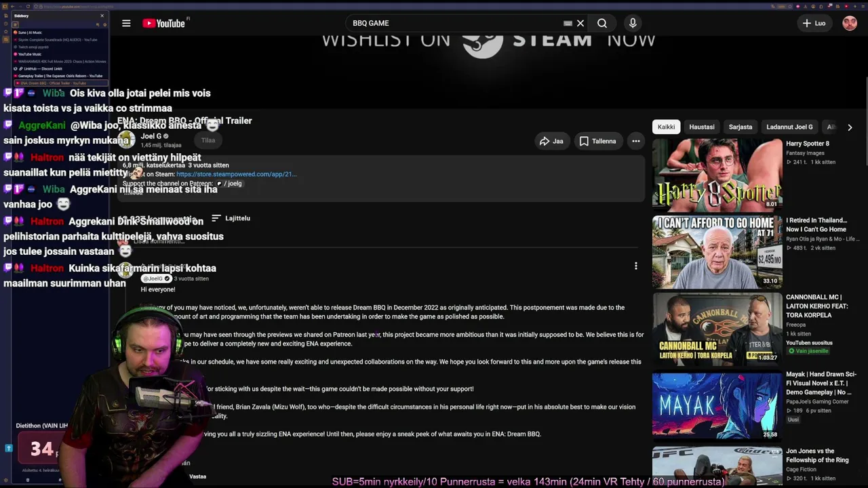Click the Joel G channel avatar
Viewport: 868px width, 488px height.
click(x=126, y=140)
